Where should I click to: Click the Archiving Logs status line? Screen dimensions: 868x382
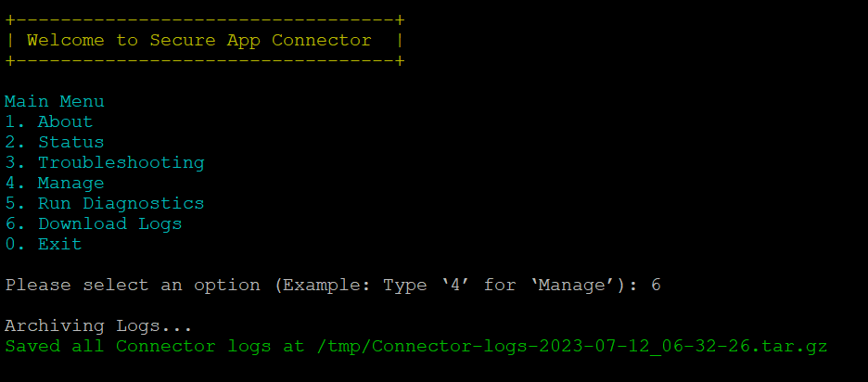pos(98,326)
